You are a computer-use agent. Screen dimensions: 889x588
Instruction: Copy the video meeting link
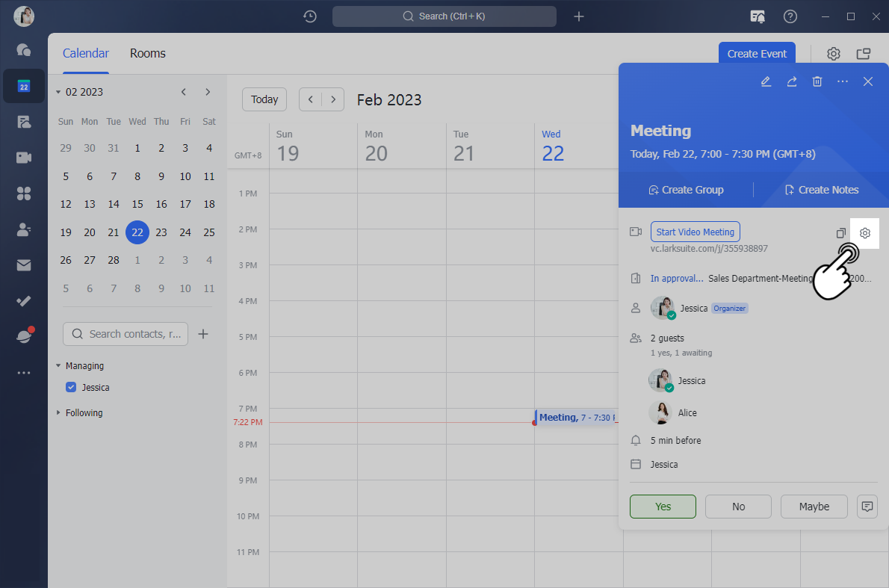coord(840,233)
